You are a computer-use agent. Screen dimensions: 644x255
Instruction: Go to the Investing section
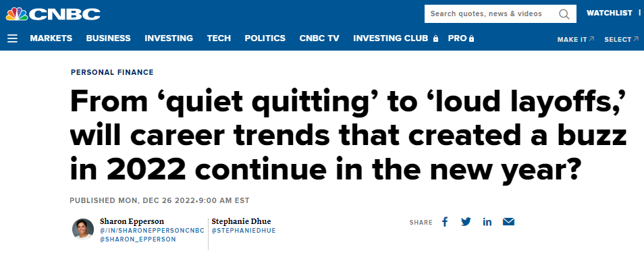(x=169, y=38)
